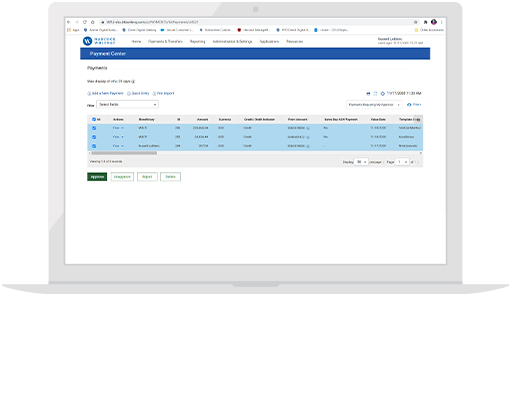Reload the page with the refresh icon
The image size is (512, 400).
click(85, 22)
